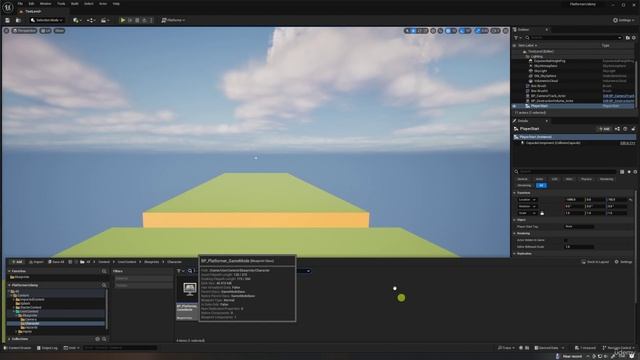The image size is (640, 360).
Task: Click Import in Content Browser
Action: click(36, 262)
